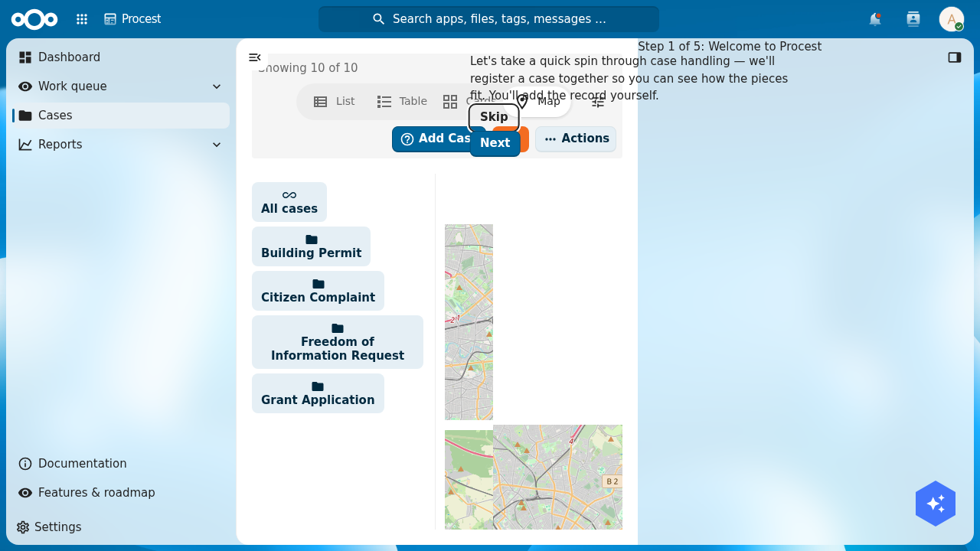Expand the Reports chevron

217,145
